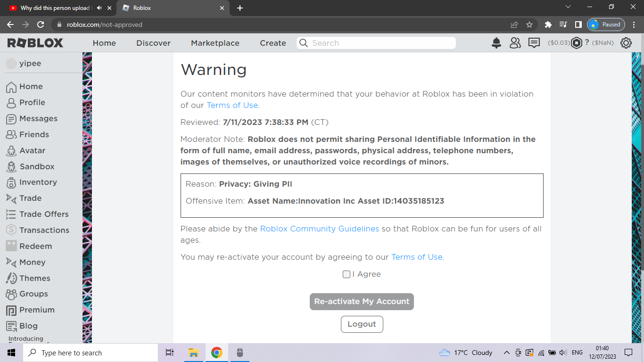Click Windows taskbar search box
This screenshot has height=362, width=644.
click(91, 353)
